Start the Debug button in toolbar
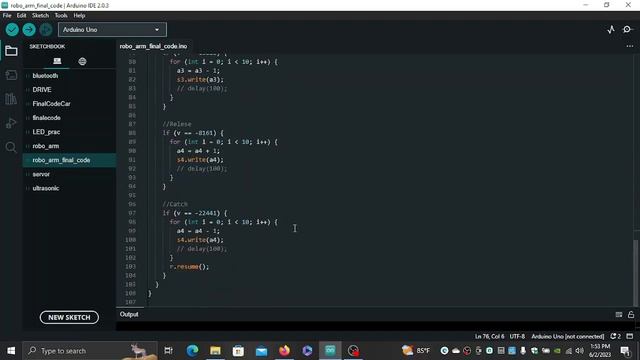The height and width of the screenshot is (360, 640). [46, 29]
